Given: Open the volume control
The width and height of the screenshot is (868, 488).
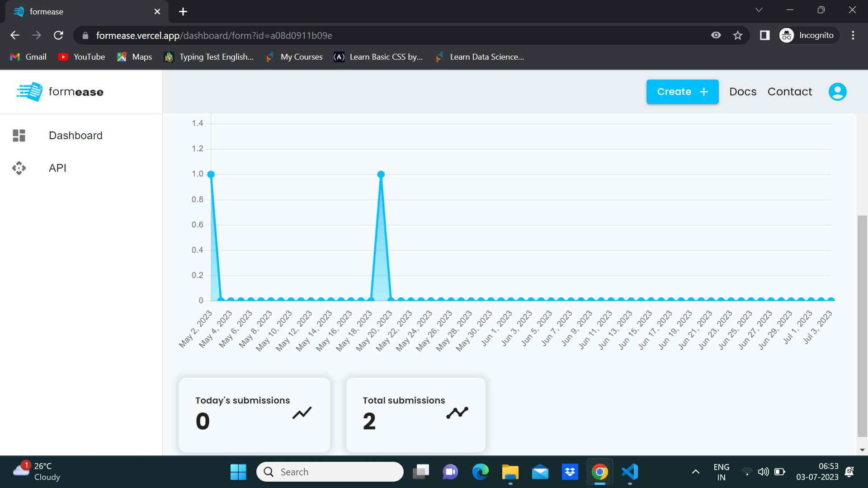Looking at the screenshot, I should 764,472.
